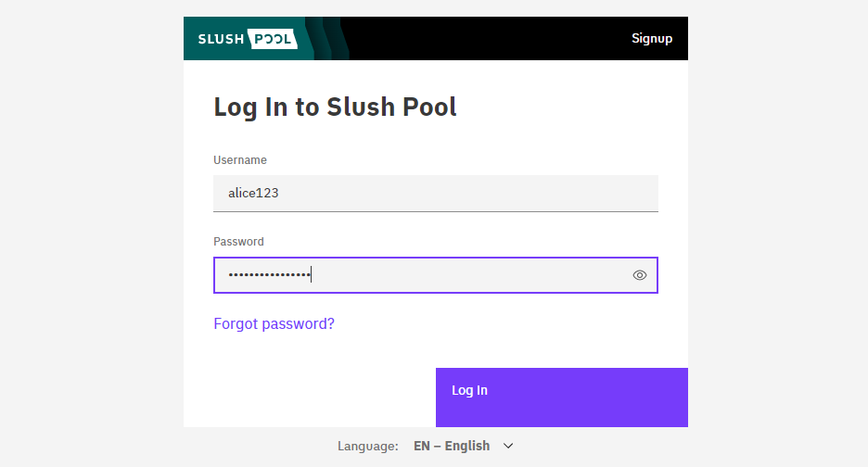Click the Slush Pool logo
The image size is (868, 467).
pyautogui.click(x=248, y=39)
